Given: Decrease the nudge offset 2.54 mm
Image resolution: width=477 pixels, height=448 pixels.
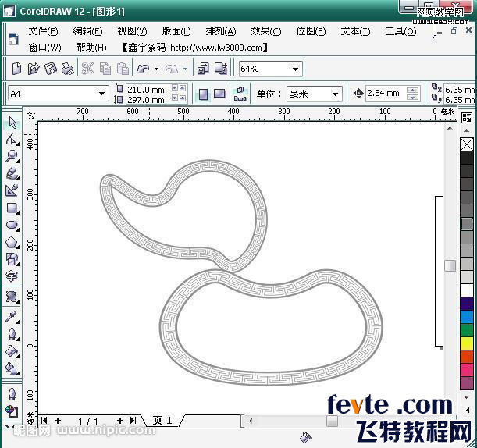Looking at the screenshot, I should 412,98.
